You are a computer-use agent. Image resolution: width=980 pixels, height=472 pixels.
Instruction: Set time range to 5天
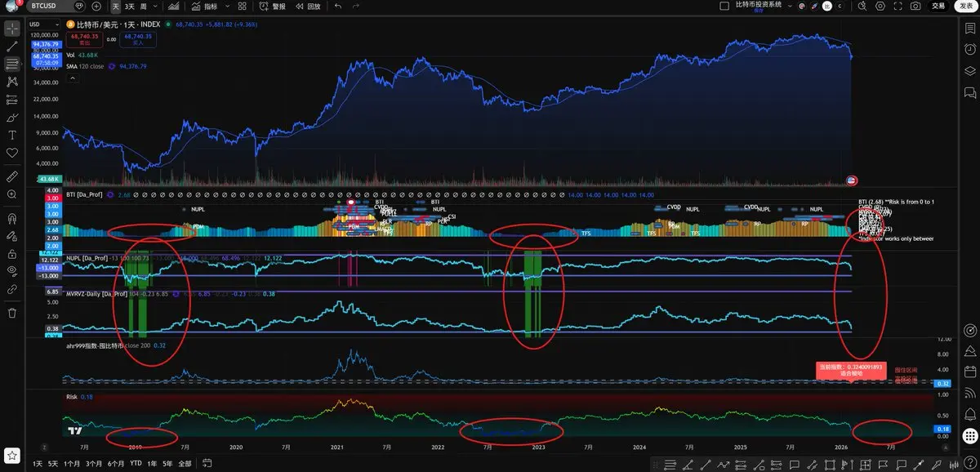coord(52,463)
